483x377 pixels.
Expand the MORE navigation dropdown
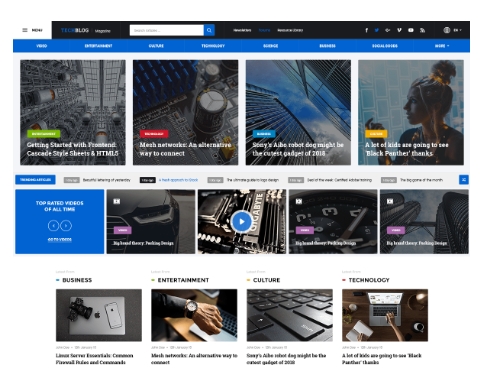tap(442, 46)
